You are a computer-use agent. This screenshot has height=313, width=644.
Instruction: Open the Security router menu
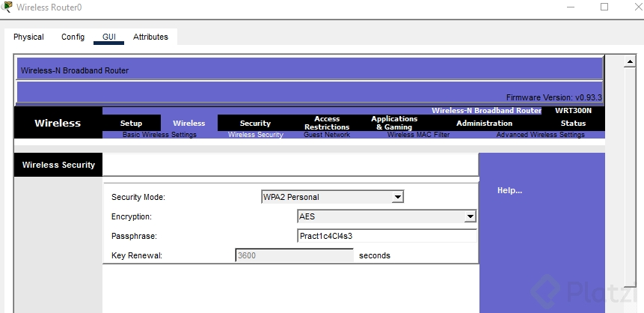(255, 123)
